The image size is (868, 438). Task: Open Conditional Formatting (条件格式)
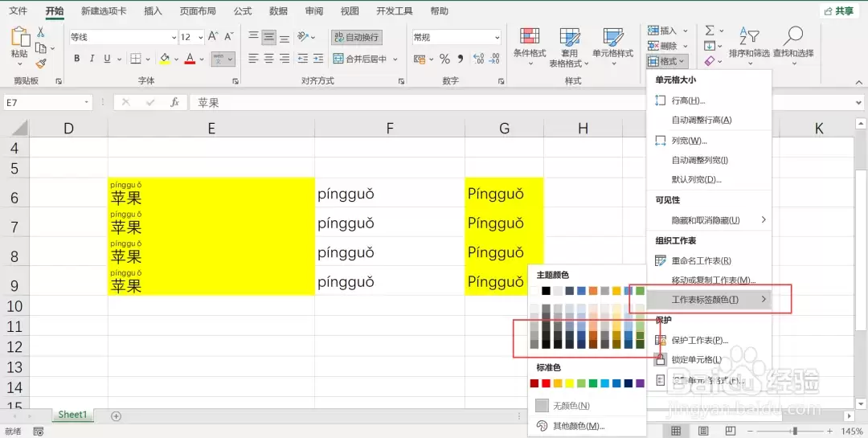coord(530,47)
